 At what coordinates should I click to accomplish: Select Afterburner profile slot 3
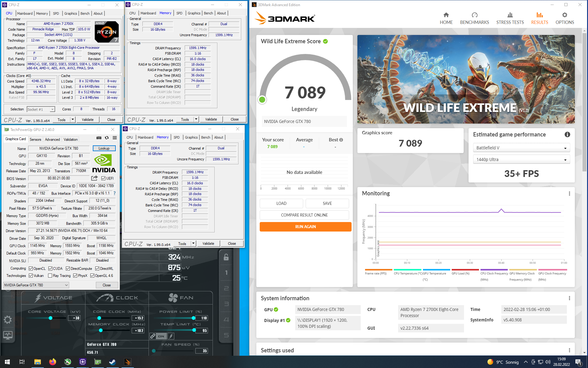point(226,304)
